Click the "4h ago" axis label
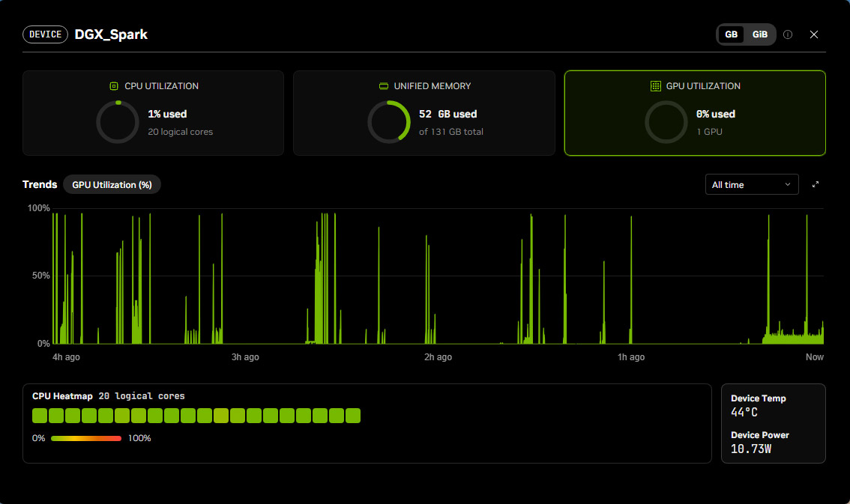This screenshot has width=850, height=504. (66, 357)
